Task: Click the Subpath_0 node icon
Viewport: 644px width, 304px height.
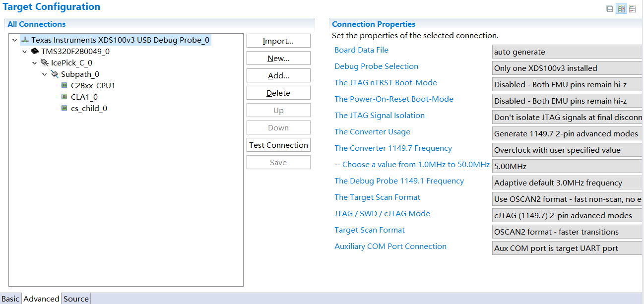Action: coord(55,74)
